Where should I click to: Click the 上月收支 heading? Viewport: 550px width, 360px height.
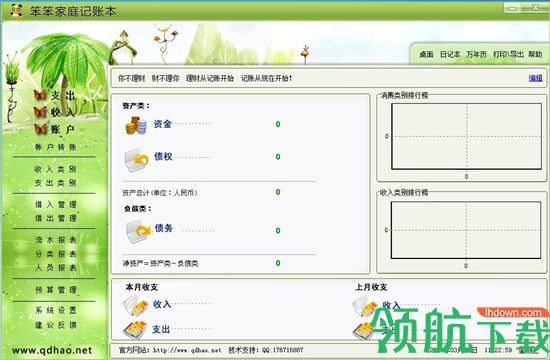tap(371, 287)
